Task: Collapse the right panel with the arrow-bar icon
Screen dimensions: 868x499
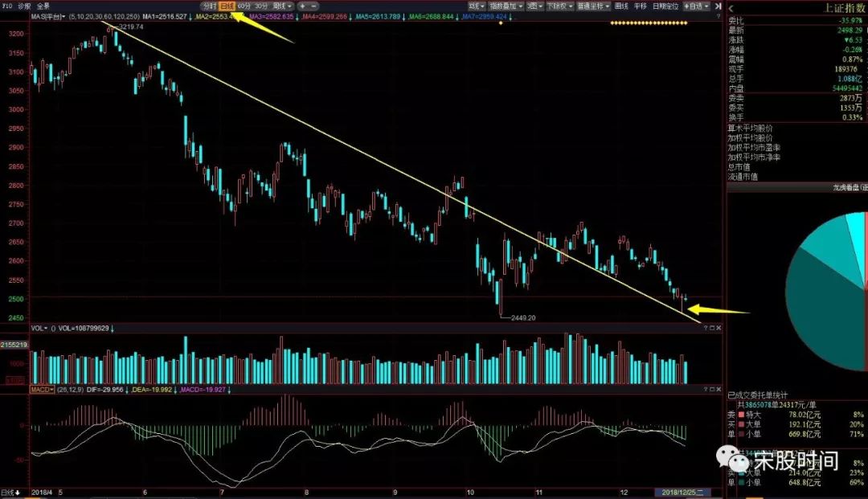Action: 718,6
